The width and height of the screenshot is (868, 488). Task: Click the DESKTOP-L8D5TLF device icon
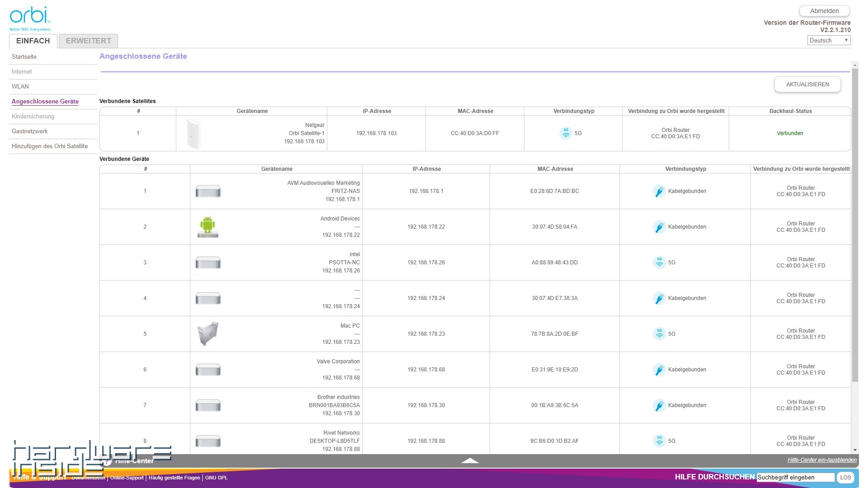[208, 441]
